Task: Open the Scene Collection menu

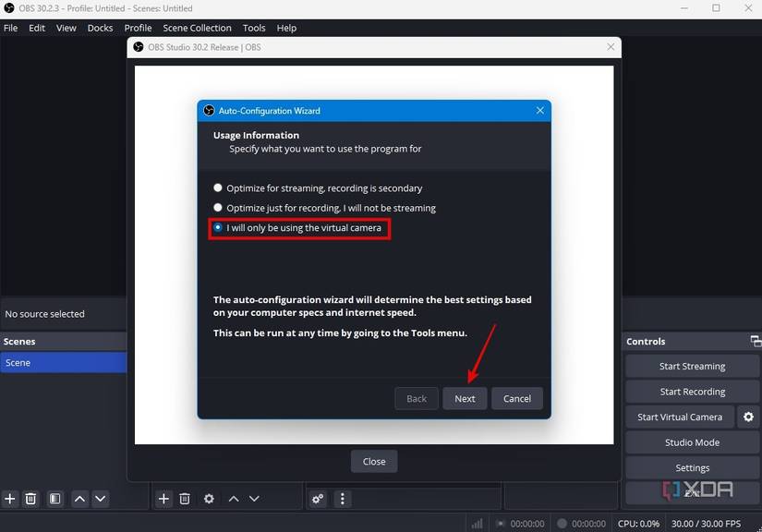Action: [x=197, y=28]
